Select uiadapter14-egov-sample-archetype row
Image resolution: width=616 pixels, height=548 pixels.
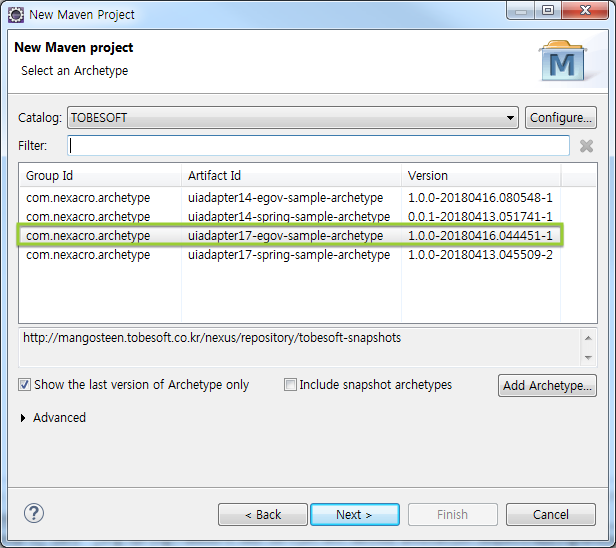(285, 198)
